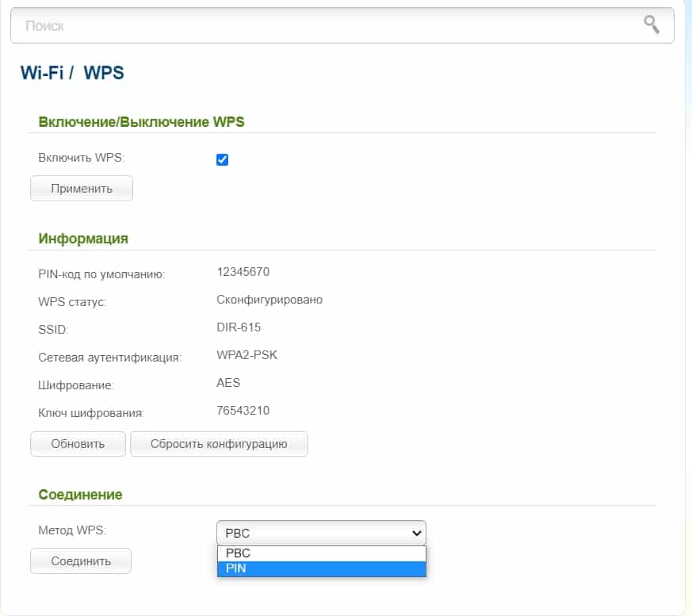This screenshot has height=616, width=692.
Task: Click the SSID label
Action: tap(53, 330)
